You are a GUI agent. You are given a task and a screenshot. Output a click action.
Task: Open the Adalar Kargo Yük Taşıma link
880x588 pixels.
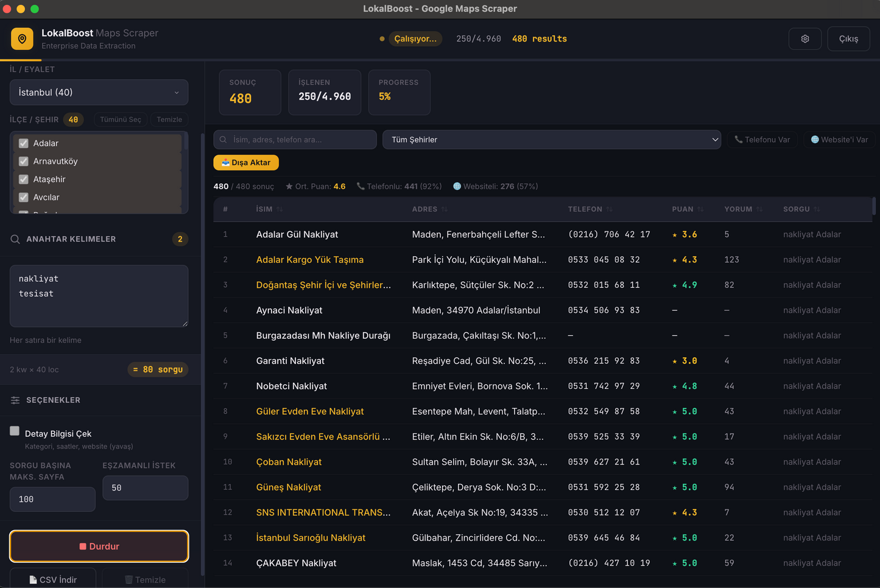(x=310, y=260)
